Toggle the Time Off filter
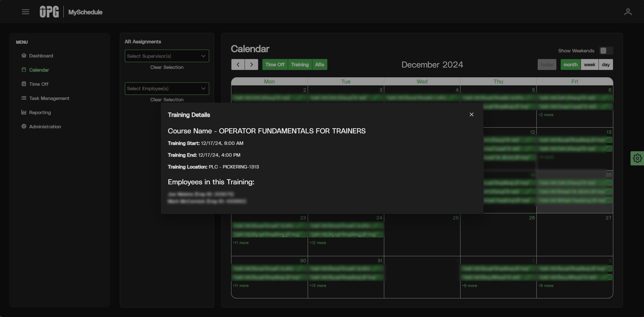This screenshot has width=644, height=317. [275, 64]
